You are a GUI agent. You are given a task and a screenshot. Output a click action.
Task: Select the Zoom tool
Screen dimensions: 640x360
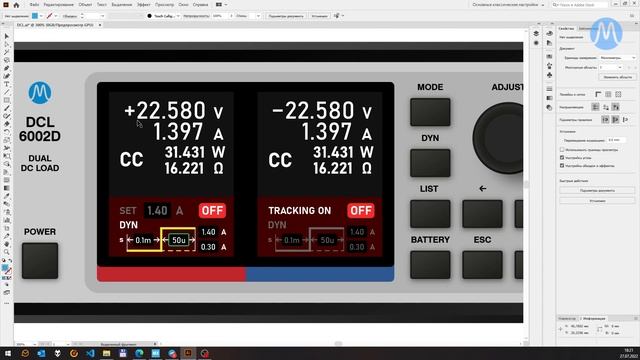click(x=7, y=252)
